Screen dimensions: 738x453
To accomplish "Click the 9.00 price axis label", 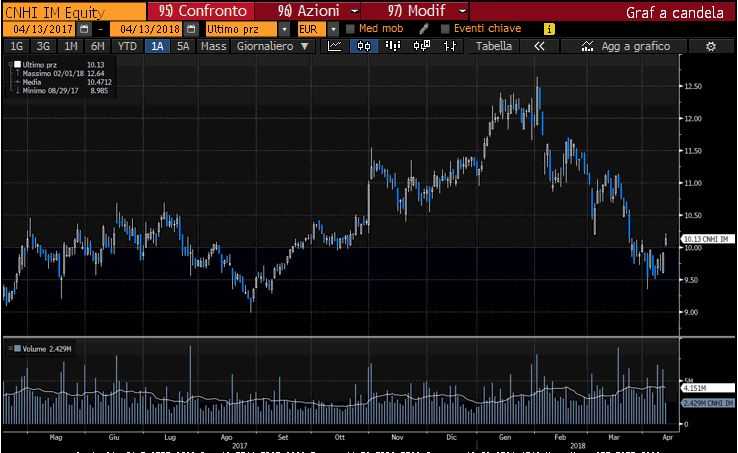I will (x=692, y=312).
